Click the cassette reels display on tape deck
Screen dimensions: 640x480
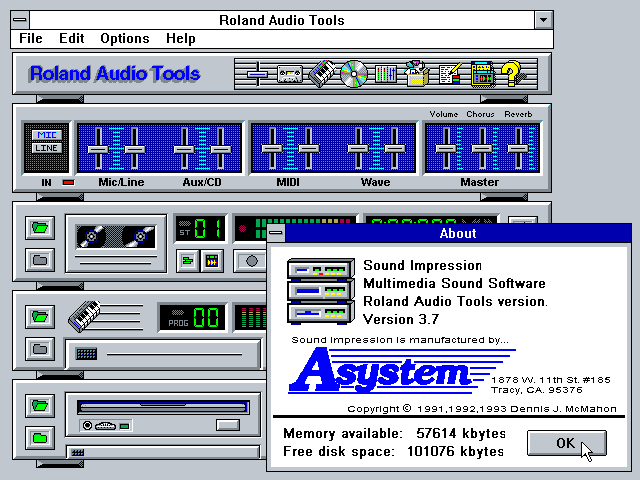click(116, 236)
